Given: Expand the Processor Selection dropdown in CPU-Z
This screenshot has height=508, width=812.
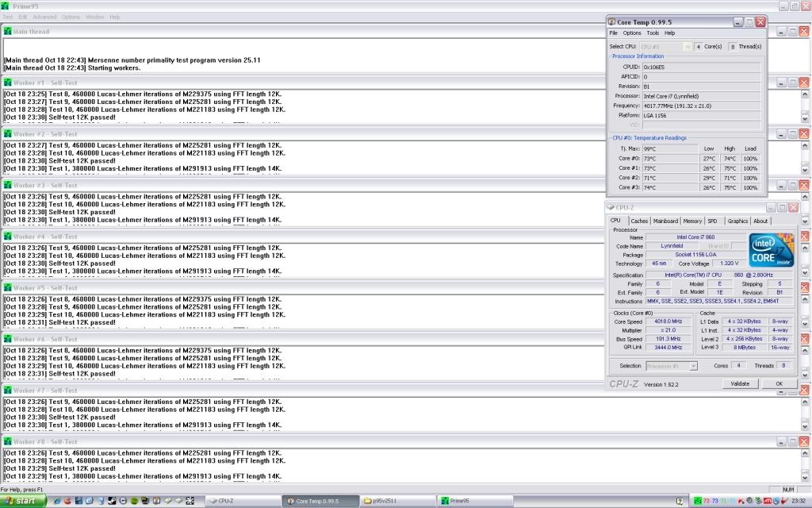Looking at the screenshot, I should tap(692, 366).
